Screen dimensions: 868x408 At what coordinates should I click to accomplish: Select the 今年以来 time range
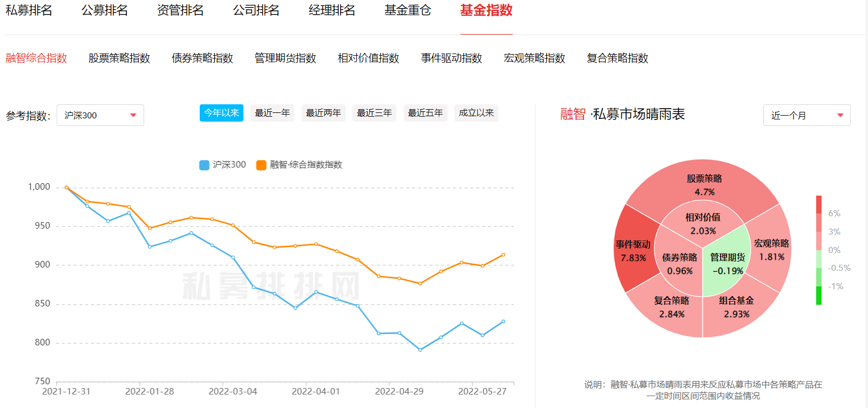[x=221, y=113]
